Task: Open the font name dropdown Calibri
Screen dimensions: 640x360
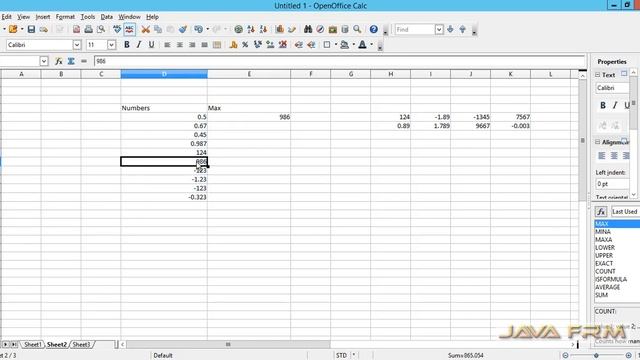Action: 77,45
